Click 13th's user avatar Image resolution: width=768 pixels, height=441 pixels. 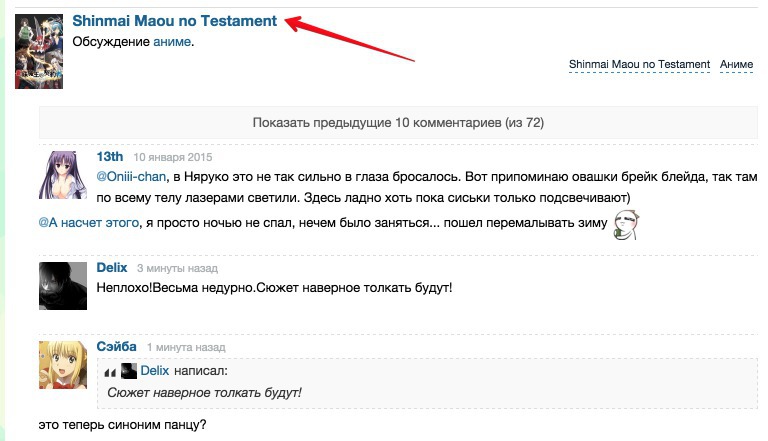[61, 175]
